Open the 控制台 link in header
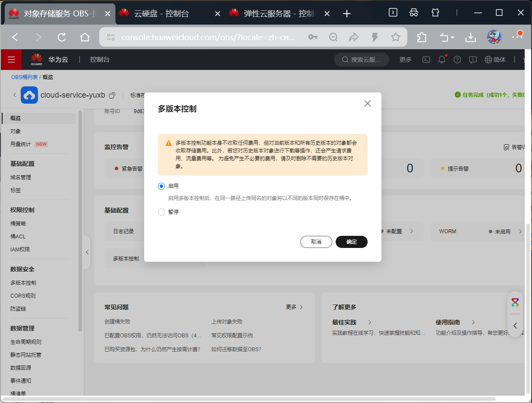532x403 pixels. (x=100, y=60)
